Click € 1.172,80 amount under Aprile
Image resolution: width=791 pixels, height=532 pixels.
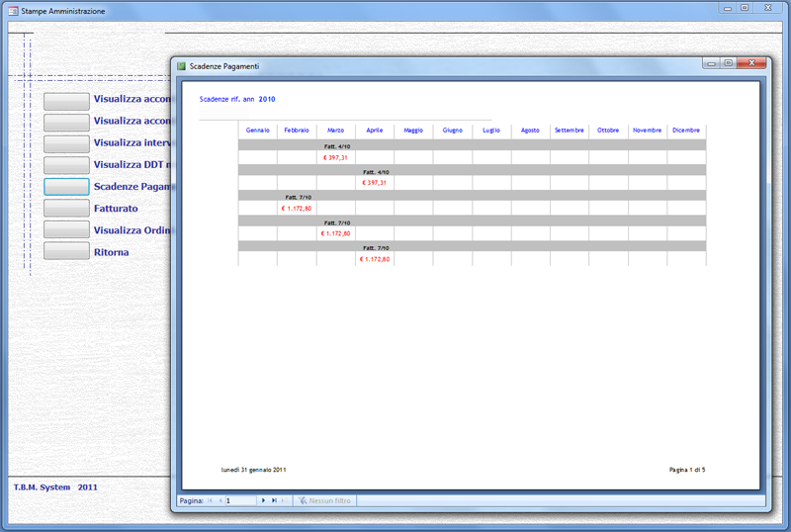click(375, 259)
